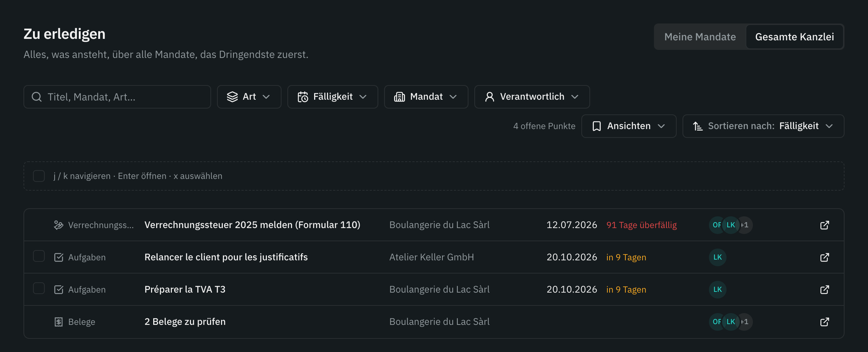Click the OF avatar in the Verrechnungssteuer row
868x352 pixels.
click(716, 225)
